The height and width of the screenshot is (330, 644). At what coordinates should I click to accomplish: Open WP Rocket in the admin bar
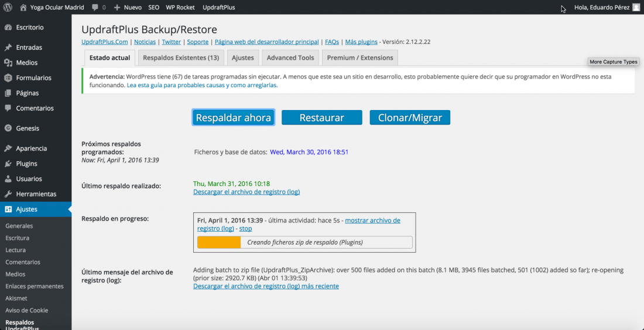180,8
